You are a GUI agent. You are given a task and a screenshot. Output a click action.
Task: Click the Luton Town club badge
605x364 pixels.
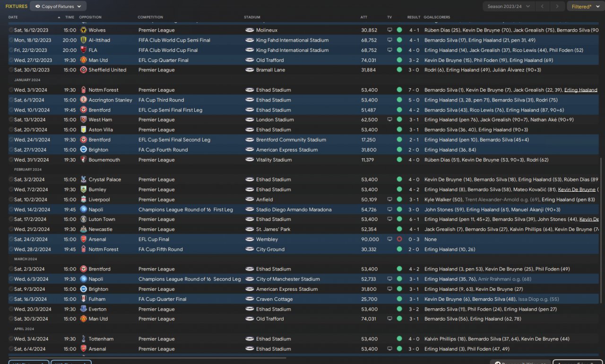[x=84, y=220]
